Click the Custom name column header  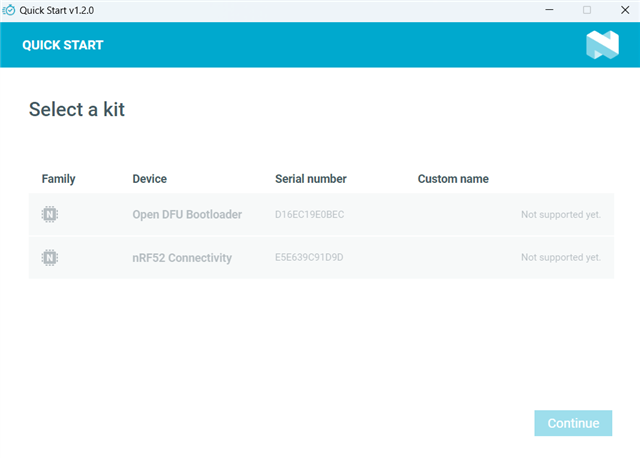tap(453, 179)
